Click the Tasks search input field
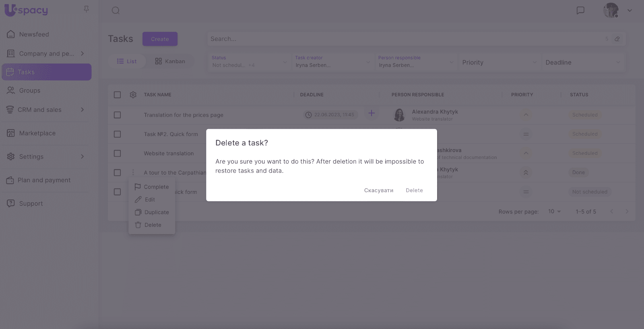This screenshot has height=329, width=644. pos(402,39)
